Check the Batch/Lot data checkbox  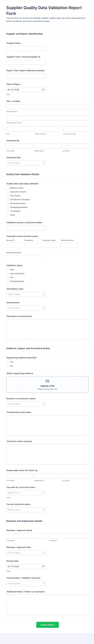coord(8,188)
